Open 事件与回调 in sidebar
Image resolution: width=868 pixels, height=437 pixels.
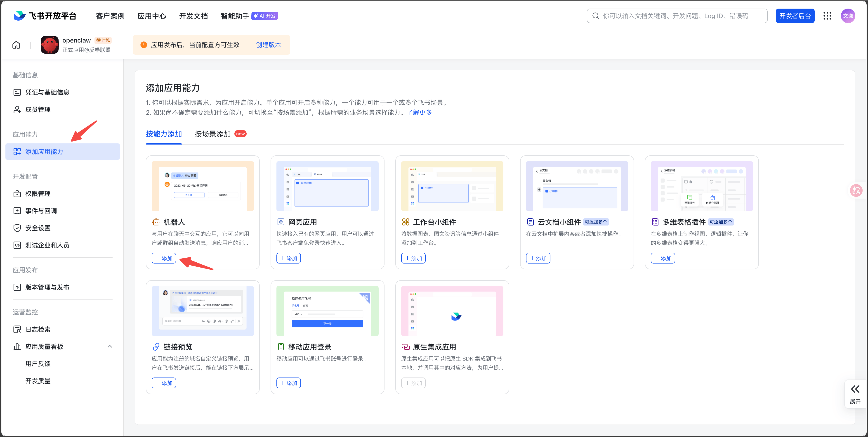62,211
